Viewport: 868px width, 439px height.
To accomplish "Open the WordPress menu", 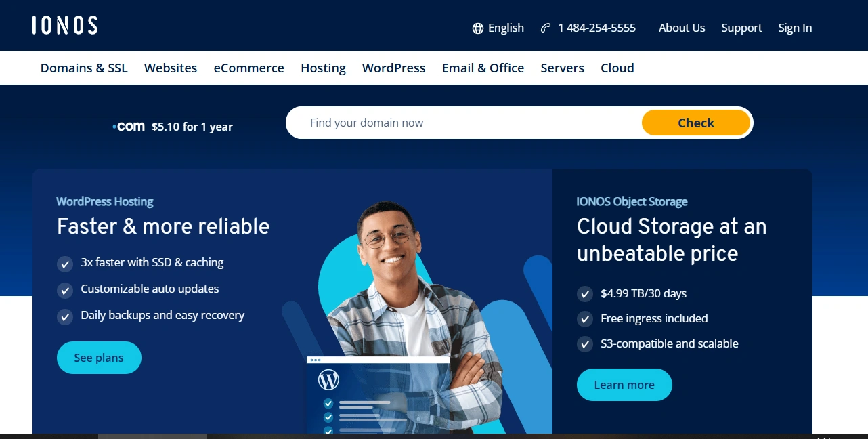I will [394, 68].
